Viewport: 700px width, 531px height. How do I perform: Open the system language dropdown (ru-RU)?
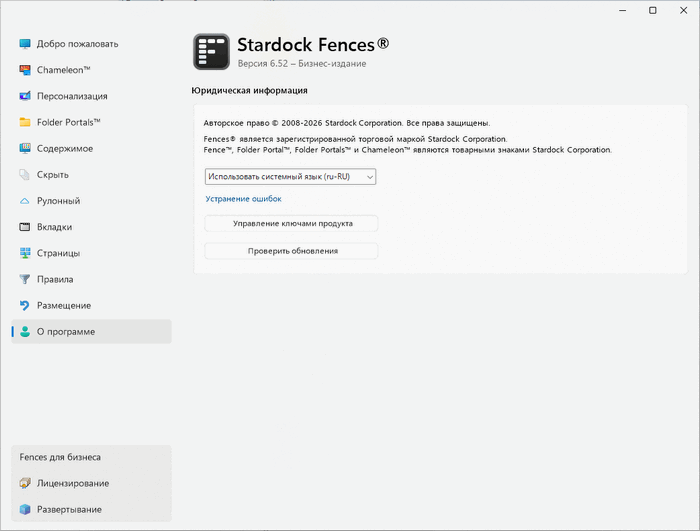point(290,177)
